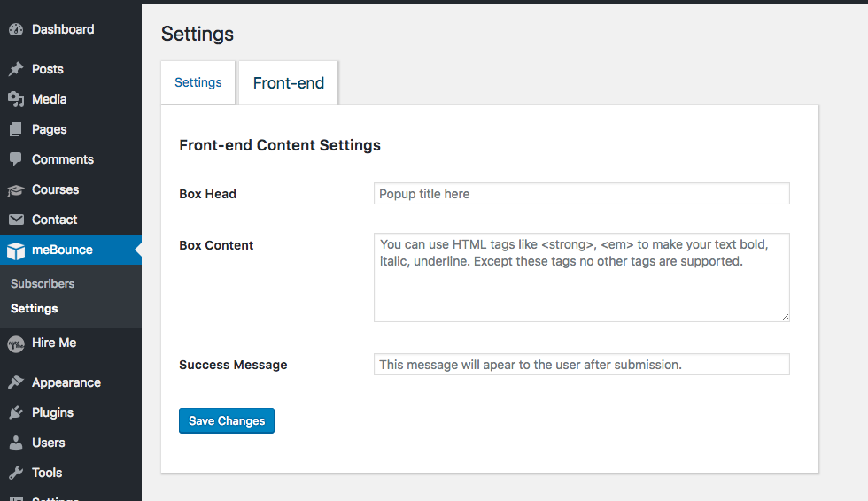The height and width of the screenshot is (501, 868).
Task: Switch to the Settings tab
Action: pos(198,82)
